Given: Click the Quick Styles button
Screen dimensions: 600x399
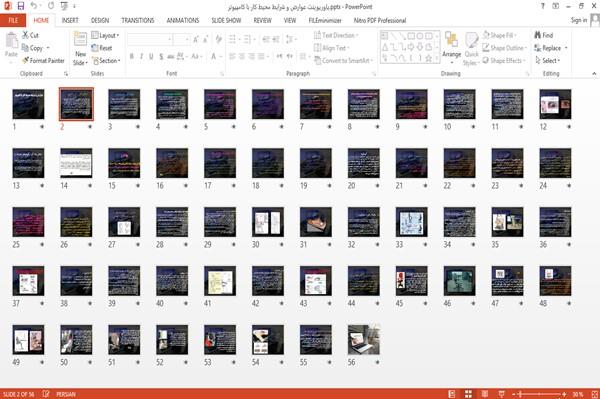Looking at the screenshot, I should coord(471,48).
